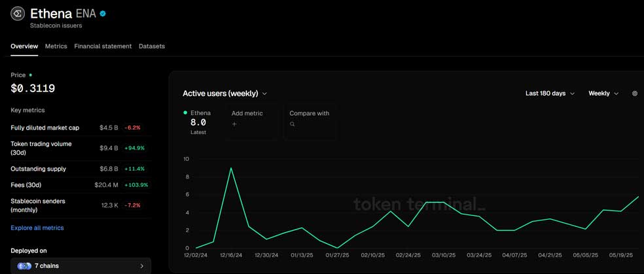Click the chart peak at 12/16/24

pos(231,168)
